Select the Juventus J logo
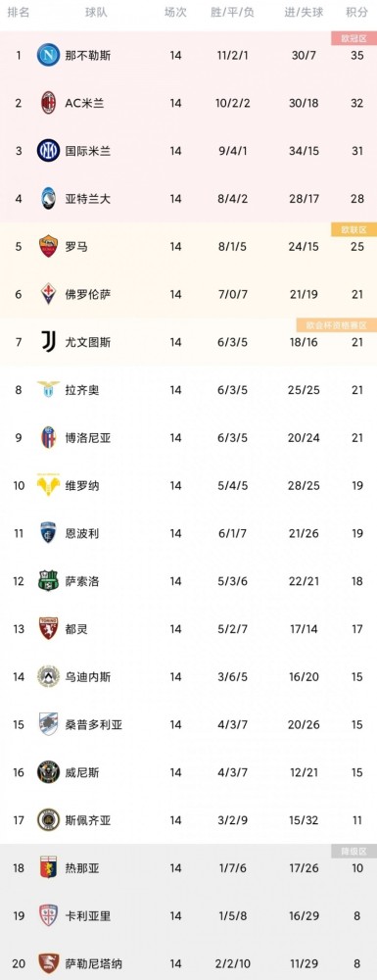This screenshot has height=980, width=377. coord(48,342)
